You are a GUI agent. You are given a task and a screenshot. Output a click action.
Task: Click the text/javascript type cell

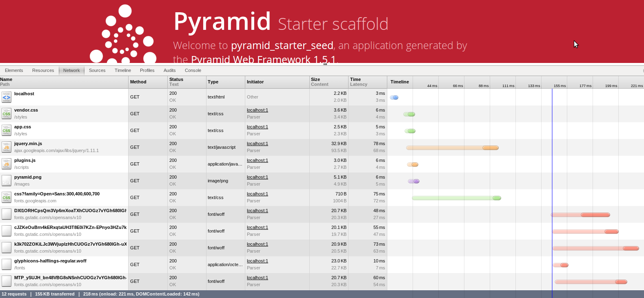[x=222, y=147]
